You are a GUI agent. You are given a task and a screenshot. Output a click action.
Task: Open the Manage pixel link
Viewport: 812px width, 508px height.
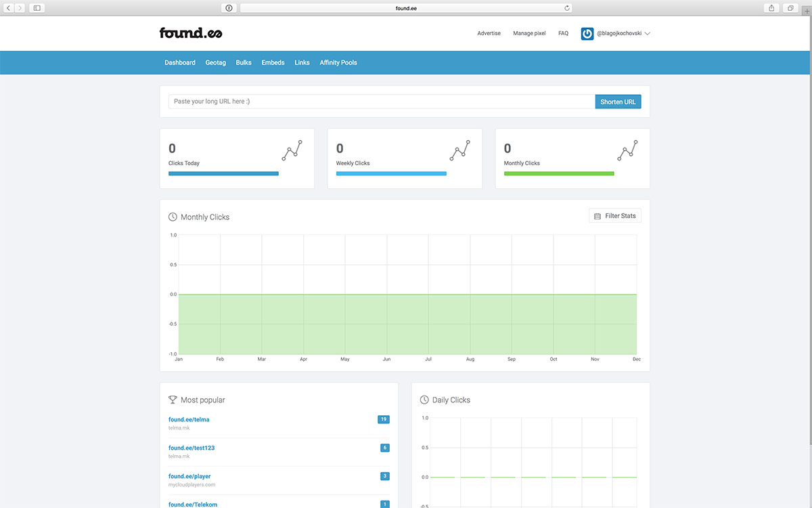[x=529, y=33]
